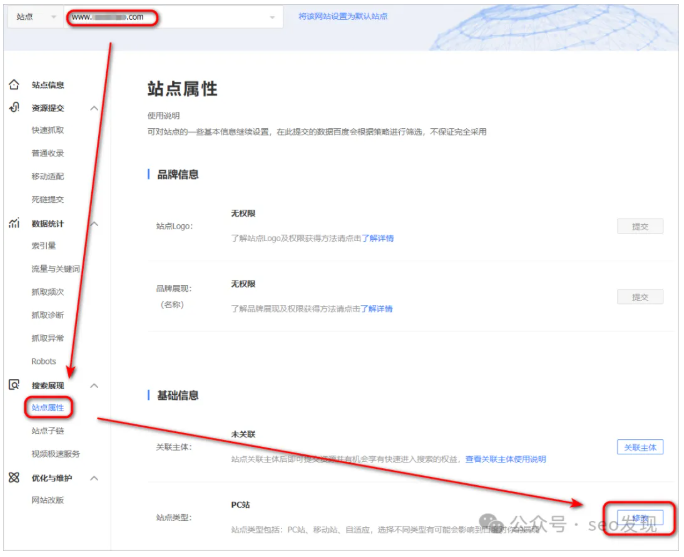Screen dimensions: 684x557
Task: Click 将该网站设置为默认站点 link
Action: click(343, 17)
